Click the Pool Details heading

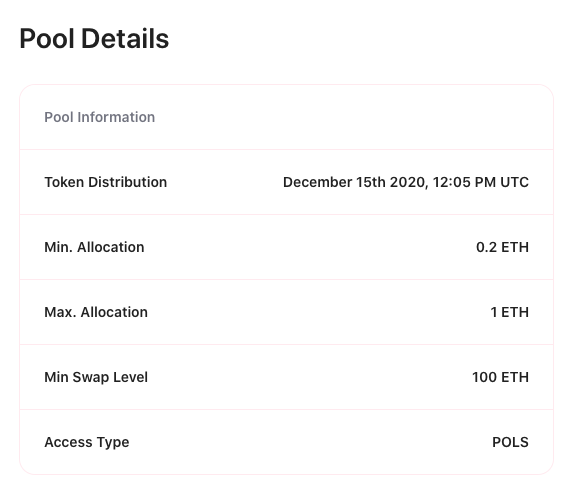94,38
